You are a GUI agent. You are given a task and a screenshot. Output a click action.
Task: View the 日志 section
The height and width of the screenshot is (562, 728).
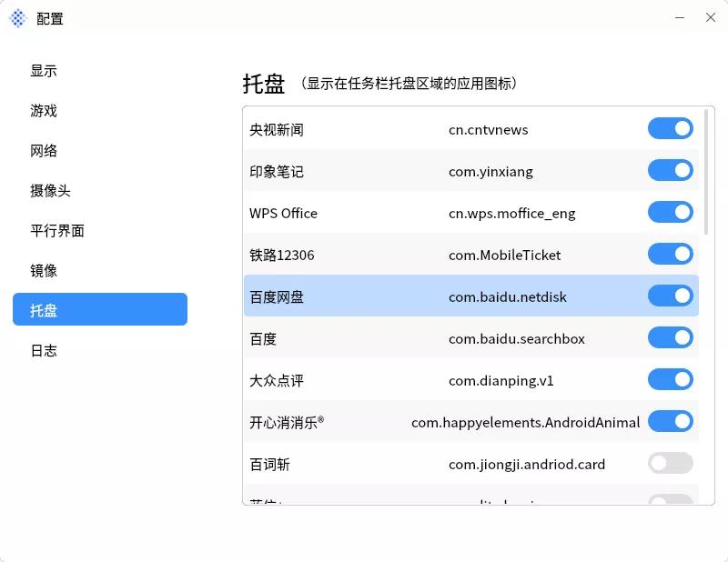[44, 349]
